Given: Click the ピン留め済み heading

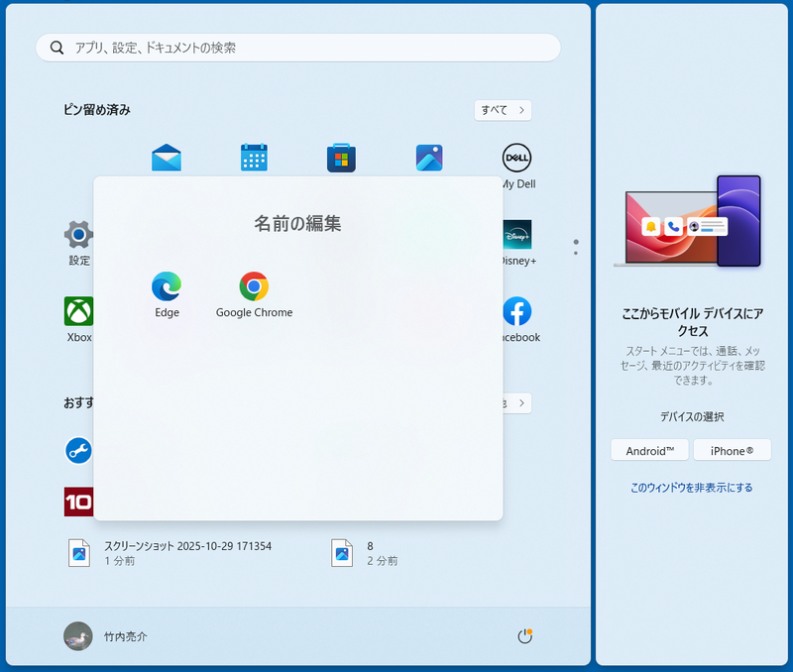Looking at the screenshot, I should click(96, 110).
